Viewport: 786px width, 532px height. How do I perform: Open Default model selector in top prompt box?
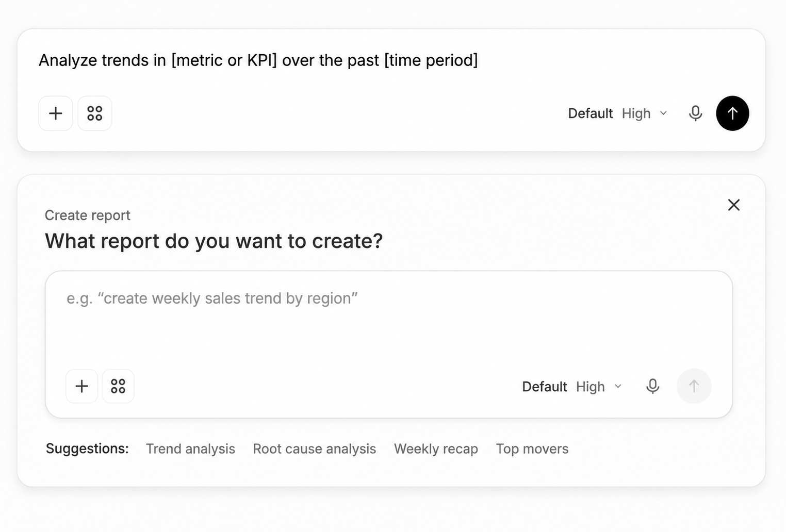[590, 113]
